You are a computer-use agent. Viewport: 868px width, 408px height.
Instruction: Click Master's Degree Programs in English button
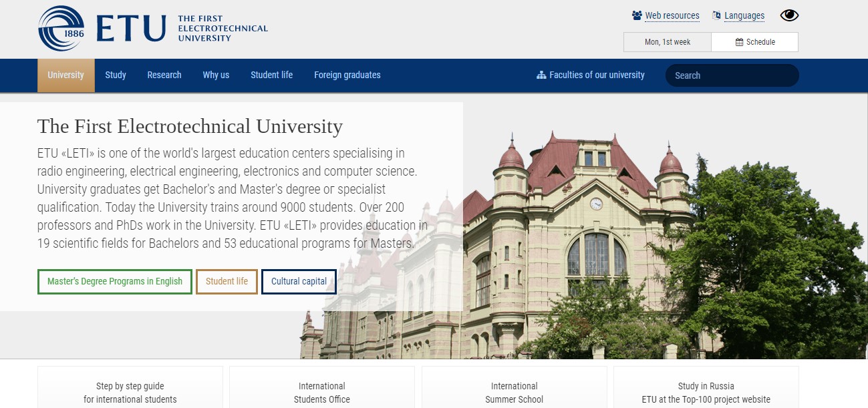pyautogui.click(x=115, y=281)
